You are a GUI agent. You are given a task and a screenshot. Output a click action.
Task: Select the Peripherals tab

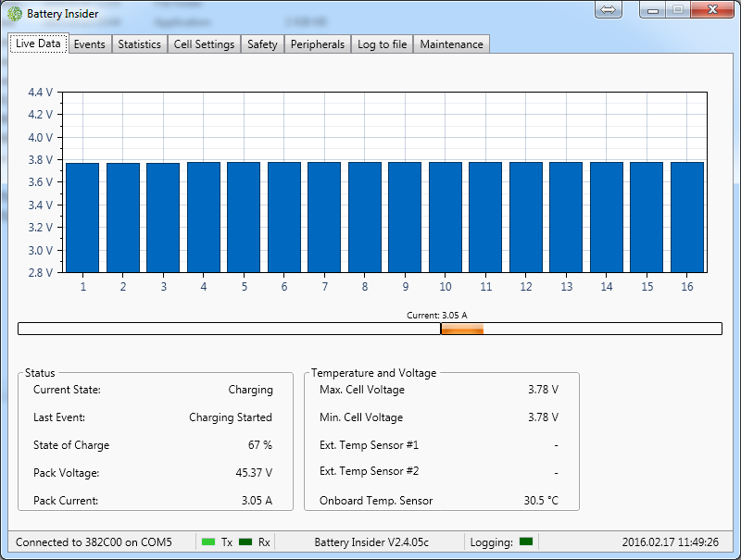[317, 44]
